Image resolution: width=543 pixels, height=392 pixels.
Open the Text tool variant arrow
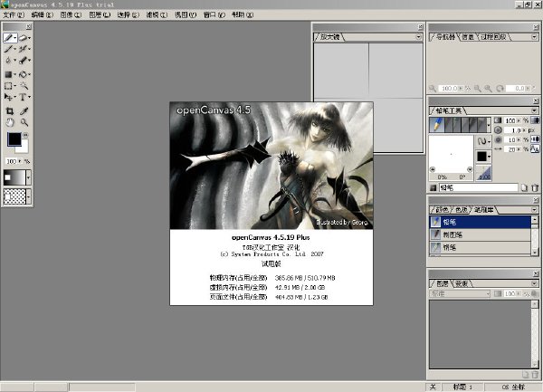(x=29, y=97)
